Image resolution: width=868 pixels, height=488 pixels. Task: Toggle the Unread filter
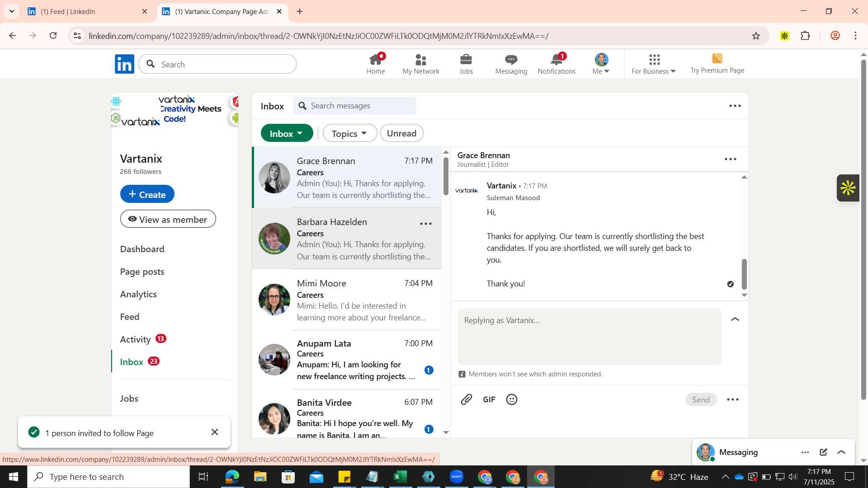(x=401, y=133)
